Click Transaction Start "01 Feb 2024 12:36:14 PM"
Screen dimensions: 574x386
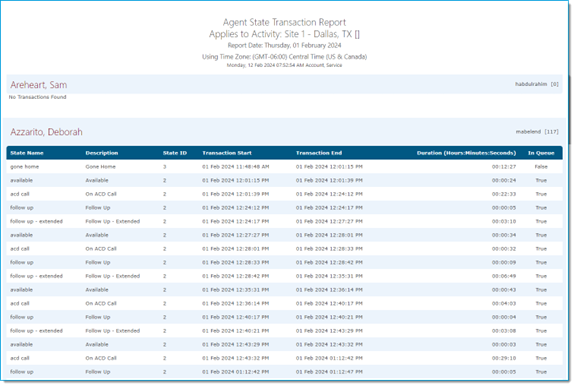pos(235,304)
